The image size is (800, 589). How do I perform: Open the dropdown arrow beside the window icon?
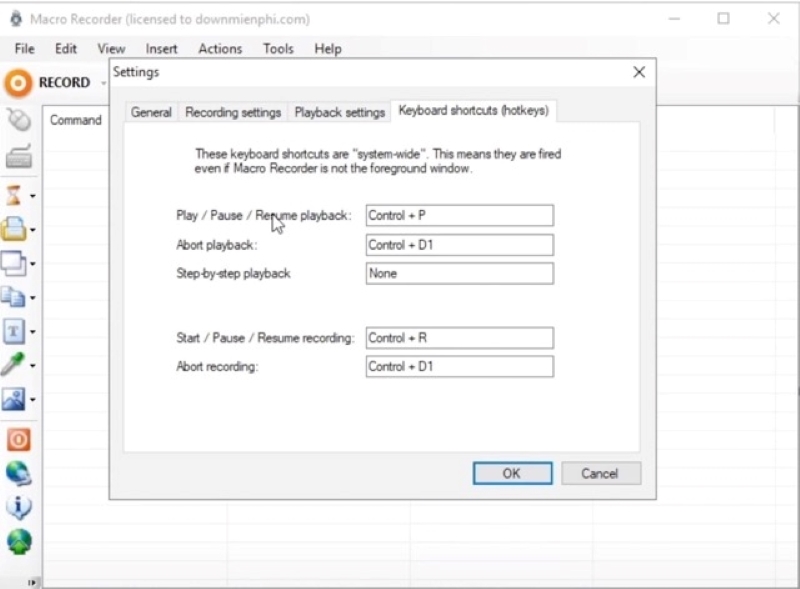(x=32, y=264)
